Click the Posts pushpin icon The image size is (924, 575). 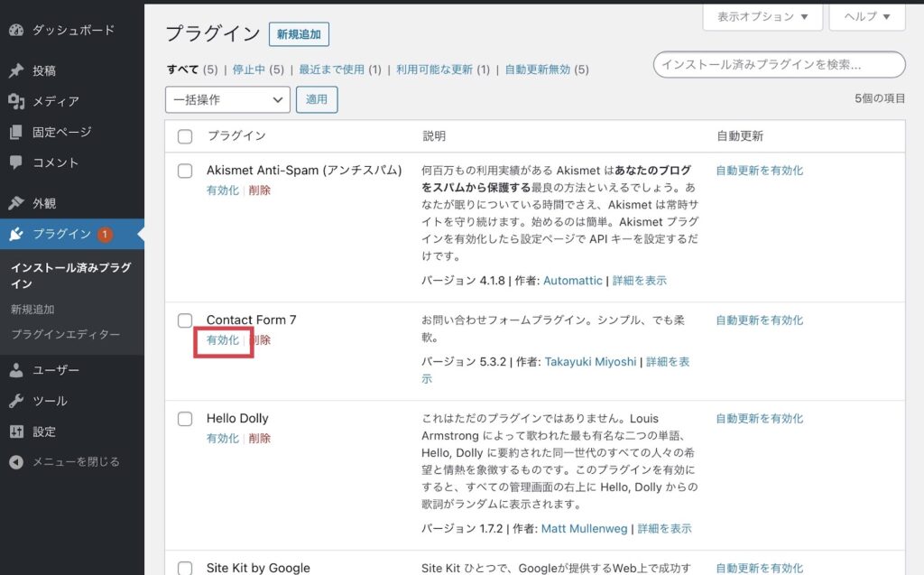(15, 70)
